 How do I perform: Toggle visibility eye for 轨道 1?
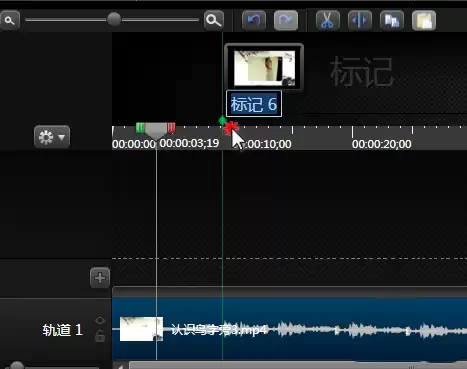point(100,320)
